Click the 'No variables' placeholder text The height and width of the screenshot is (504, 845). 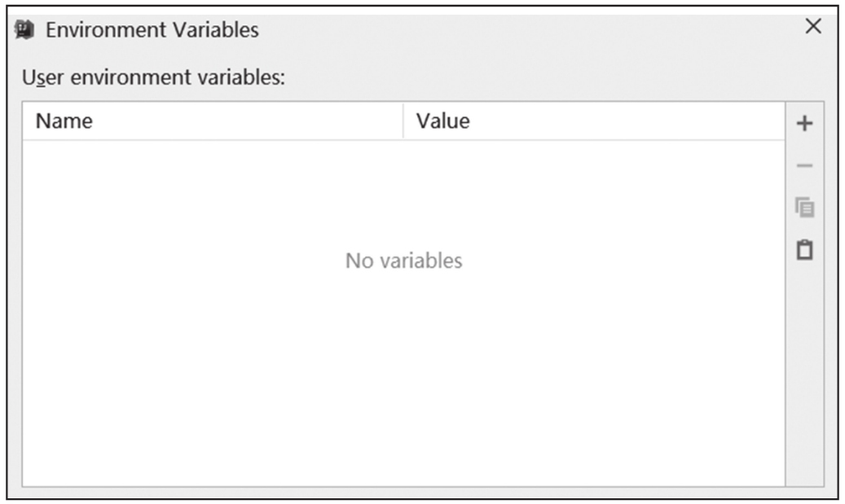pos(403,261)
